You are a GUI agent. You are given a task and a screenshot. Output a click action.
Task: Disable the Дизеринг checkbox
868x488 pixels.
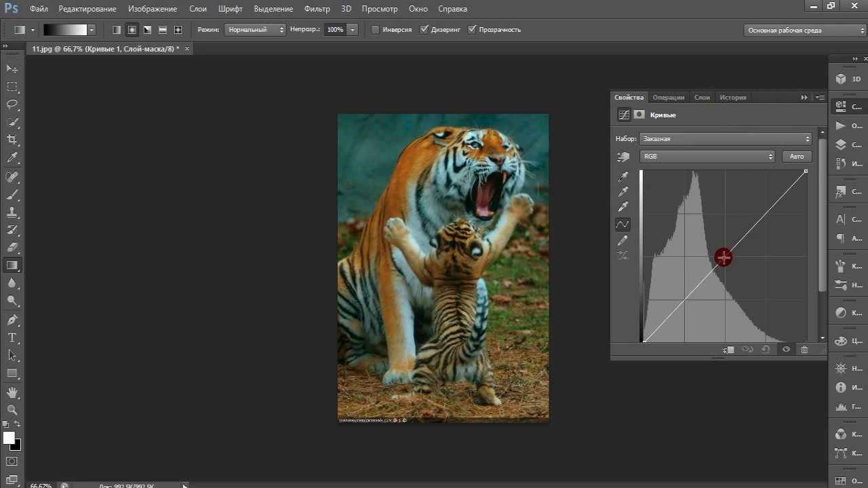424,30
